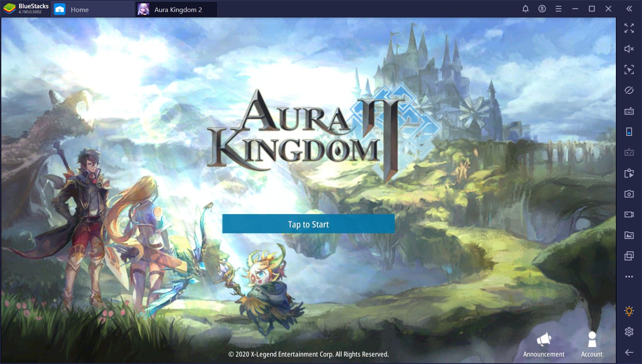Viewport: 642px width, 364px height.
Task: Open the BlueStacks account profile icon
Action: tap(542, 9)
